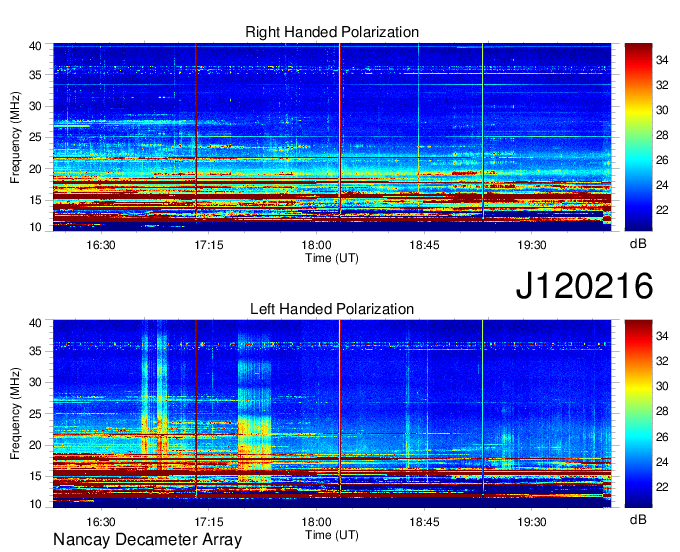Click the 22 dB label on top colorbar
680x552 pixels.
click(x=662, y=210)
